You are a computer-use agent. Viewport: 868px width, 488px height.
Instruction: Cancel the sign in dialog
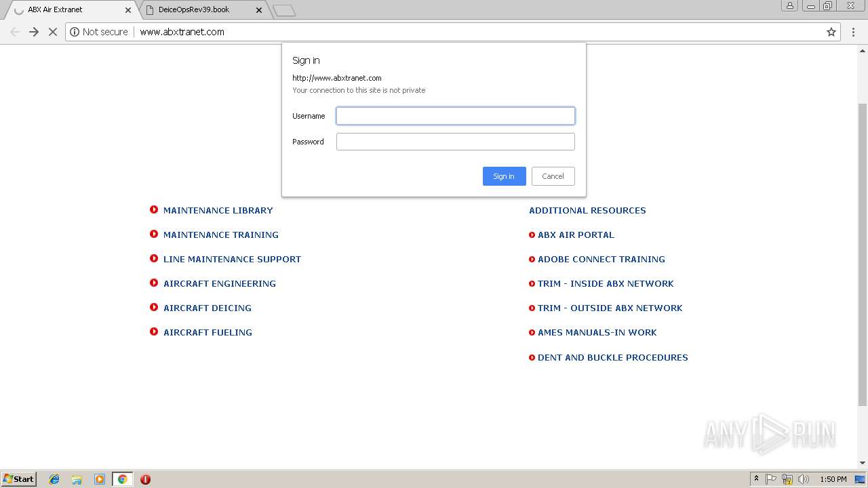coord(553,176)
